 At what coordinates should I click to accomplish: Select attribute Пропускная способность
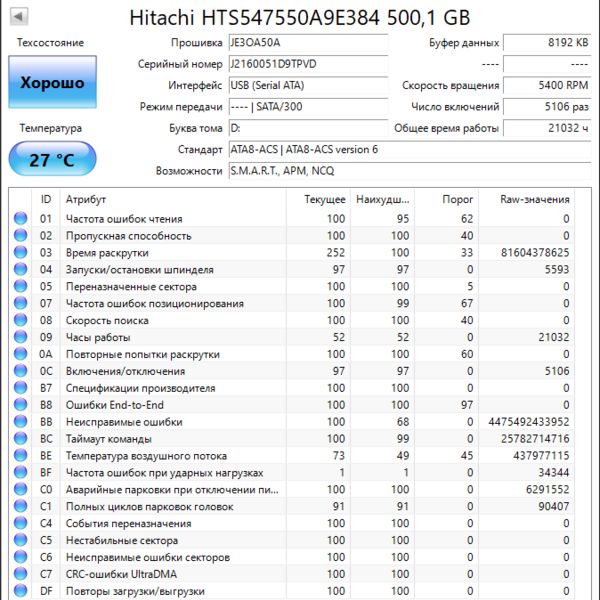(128, 236)
